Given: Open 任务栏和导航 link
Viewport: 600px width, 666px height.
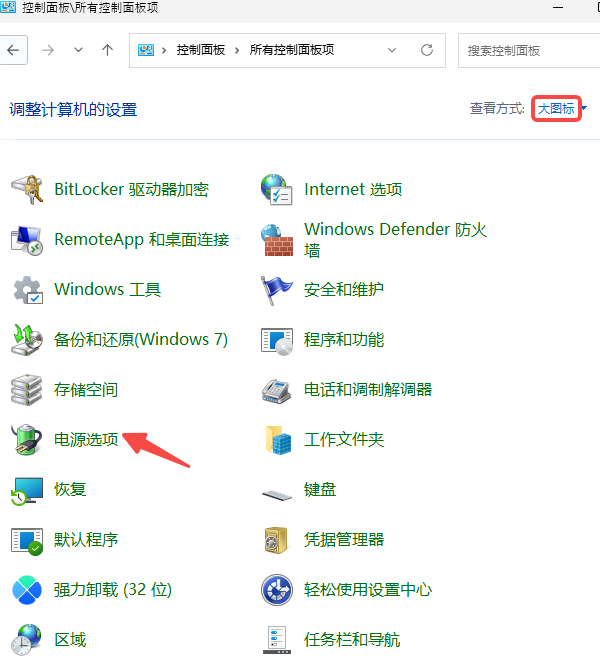Looking at the screenshot, I should pos(352,640).
